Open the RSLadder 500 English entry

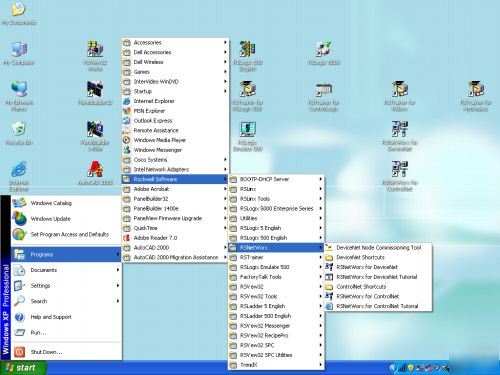[x=276, y=316]
